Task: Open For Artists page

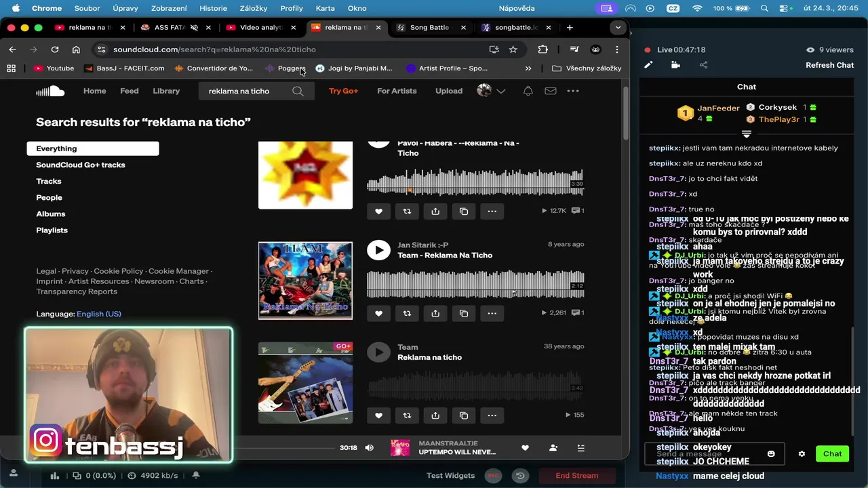Action: coord(397,91)
